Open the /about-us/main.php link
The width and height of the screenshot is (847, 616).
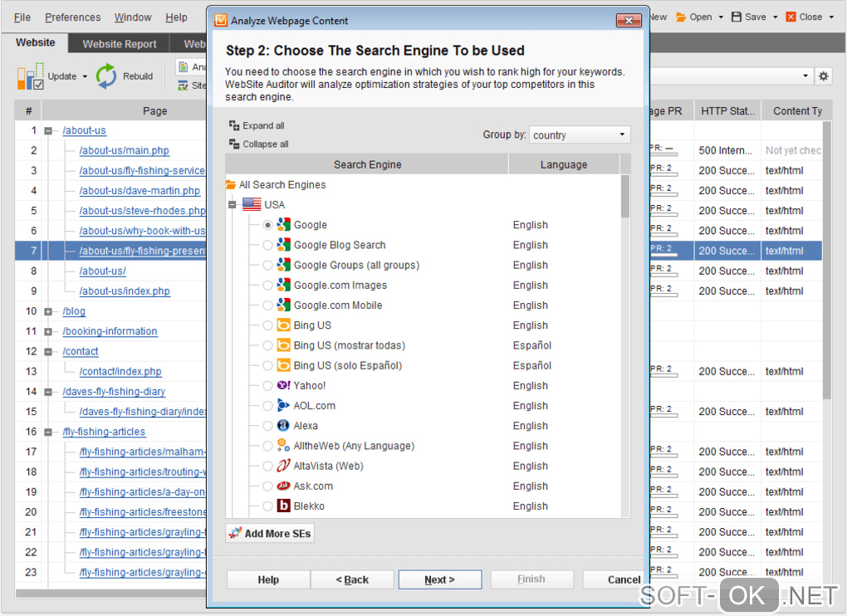pyautogui.click(x=125, y=150)
